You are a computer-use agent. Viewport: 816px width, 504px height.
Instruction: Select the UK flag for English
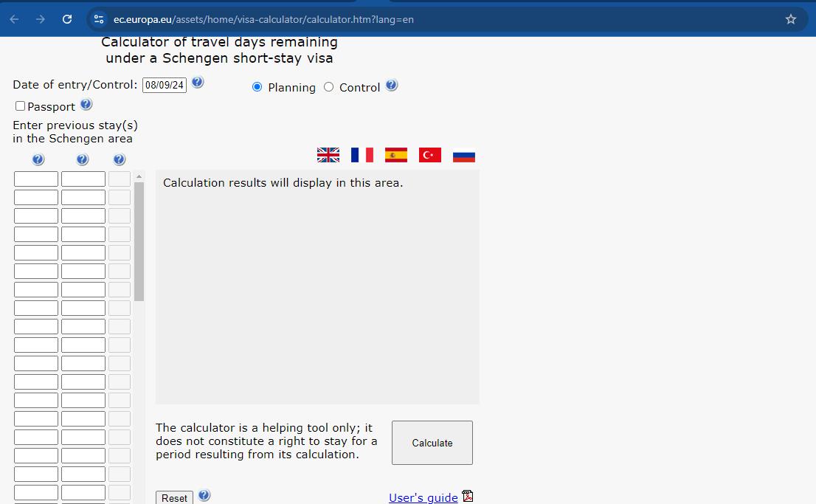pos(328,155)
